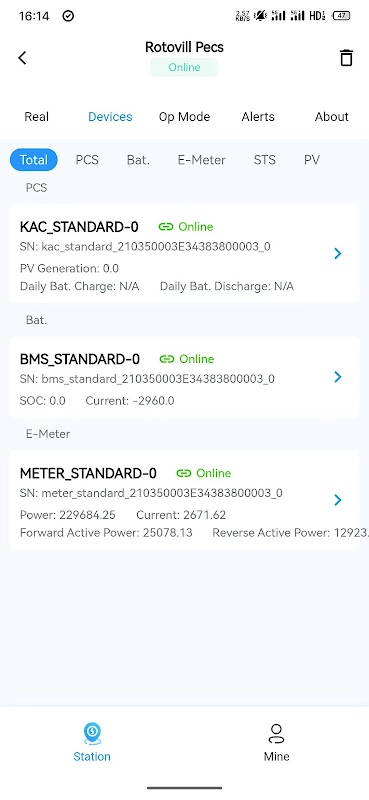Tap battery indicator in status bar
This screenshot has width=369, height=800.
(341, 16)
